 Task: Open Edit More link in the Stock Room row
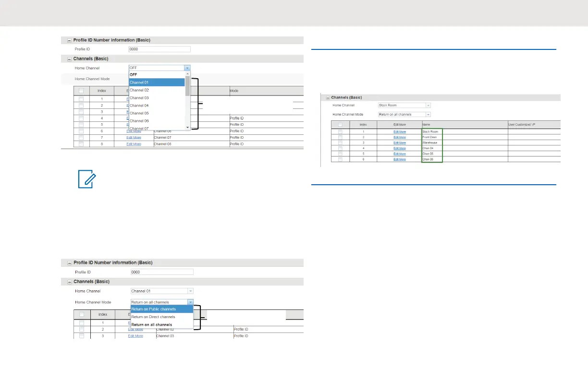[x=400, y=131]
